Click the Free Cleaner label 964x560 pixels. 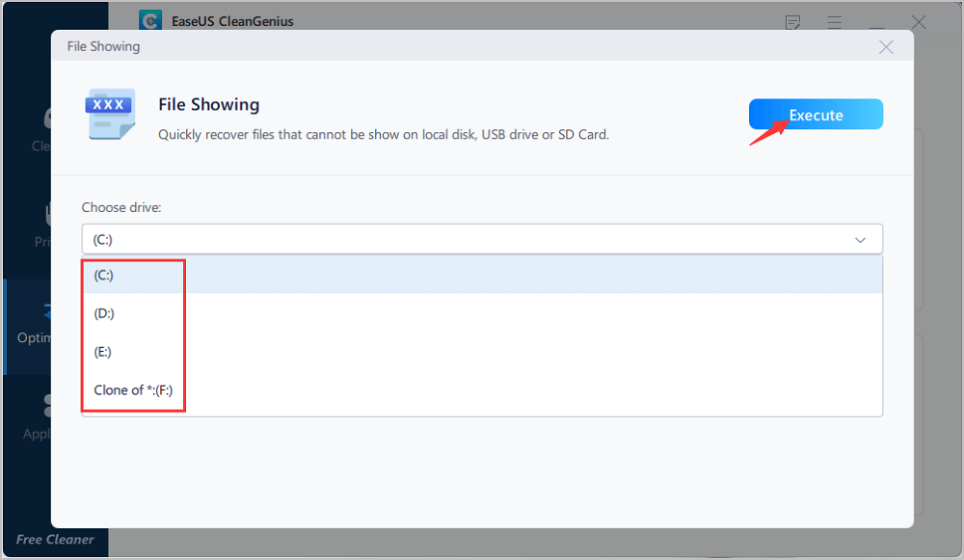[55, 539]
